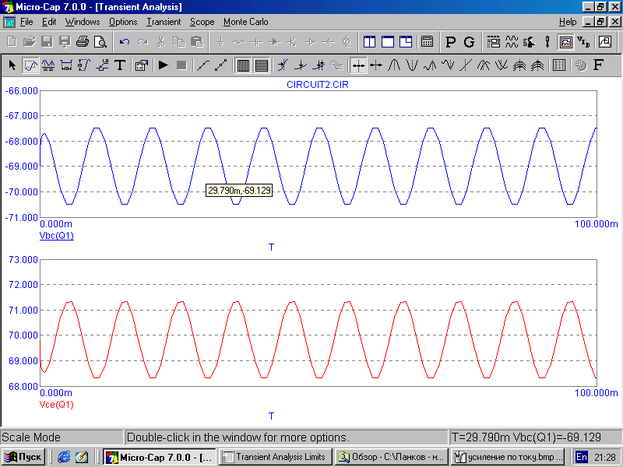Screen dimensions: 623x467
Task: Click the Print icon in toolbar
Action: 83,42
